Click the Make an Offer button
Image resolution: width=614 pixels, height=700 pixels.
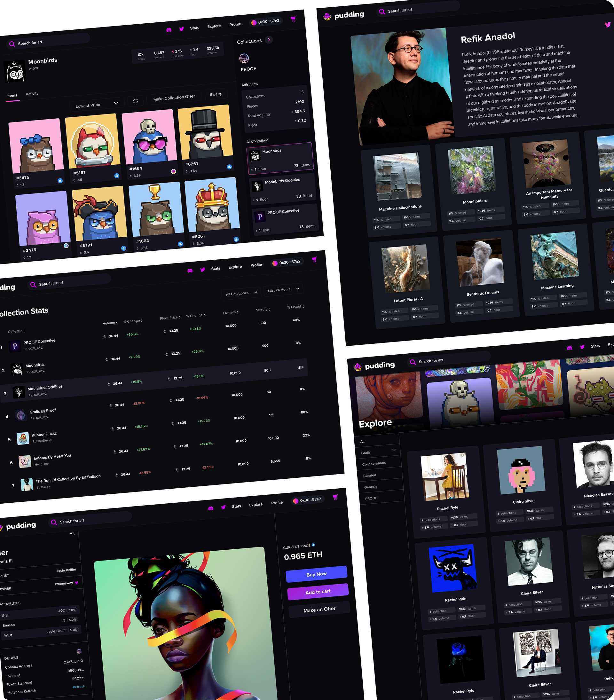pyautogui.click(x=319, y=610)
